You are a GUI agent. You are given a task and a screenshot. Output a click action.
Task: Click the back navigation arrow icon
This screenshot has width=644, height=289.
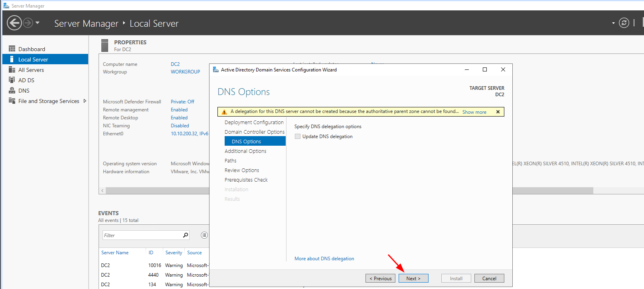(14, 23)
